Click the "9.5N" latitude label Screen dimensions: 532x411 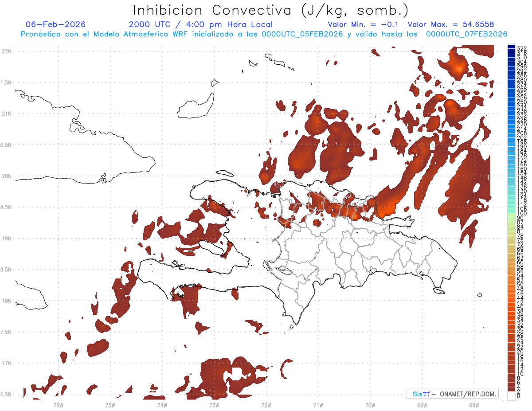pyautogui.click(x=7, y=207)
